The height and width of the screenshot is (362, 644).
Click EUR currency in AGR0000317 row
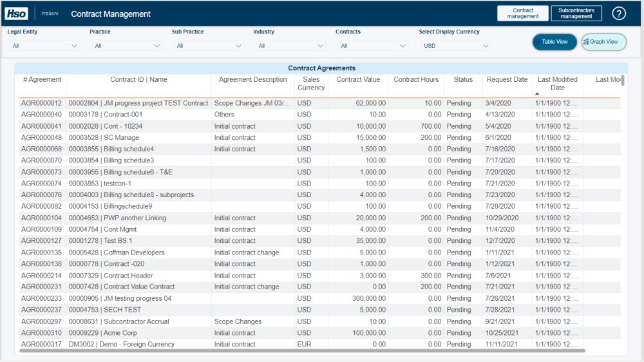pos(305,345)
